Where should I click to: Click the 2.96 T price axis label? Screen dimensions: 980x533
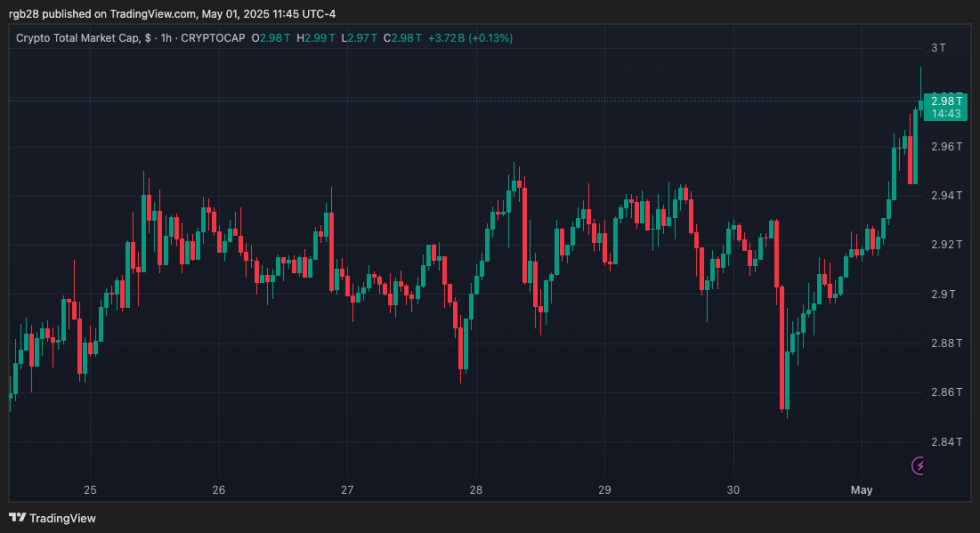(946, 147)
